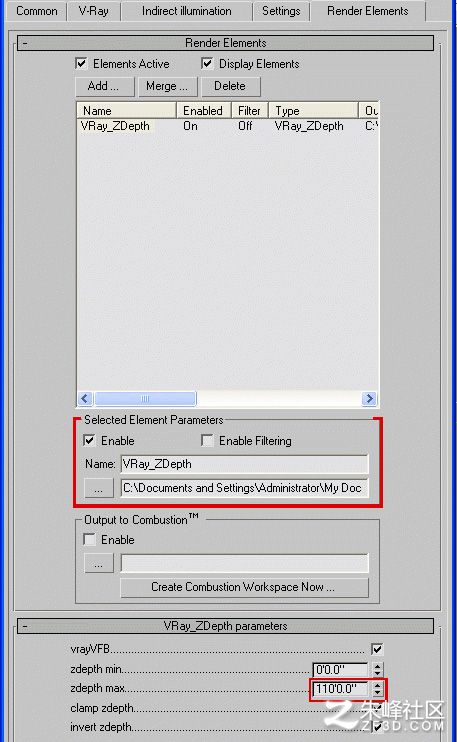Open the V-Ray tab

coord(94,11)
